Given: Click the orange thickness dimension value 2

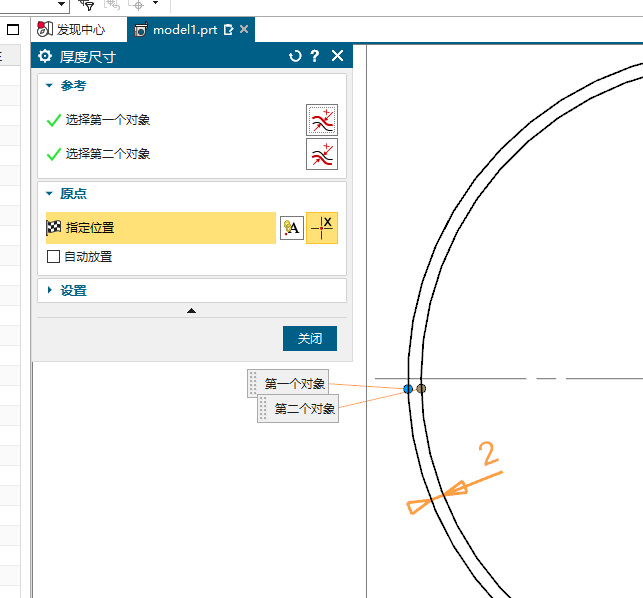Looking at the screenshot, I should (x=488, y=454).
